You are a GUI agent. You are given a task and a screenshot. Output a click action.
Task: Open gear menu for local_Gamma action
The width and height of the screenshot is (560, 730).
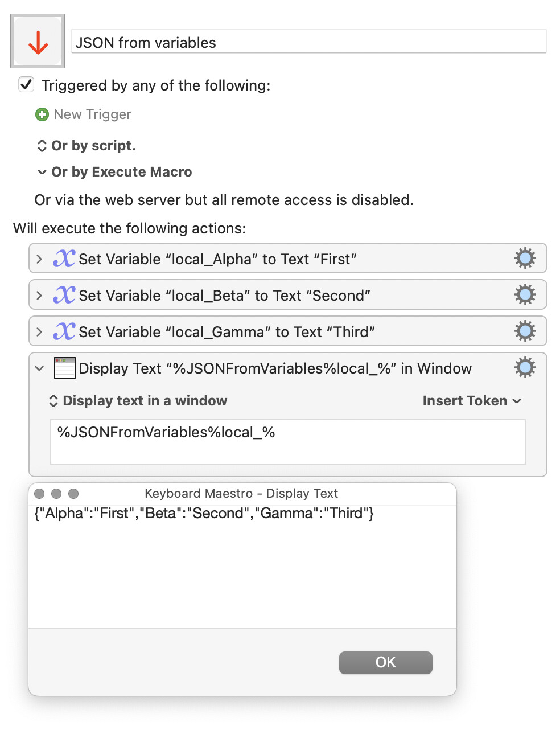[x=525, y=331]
